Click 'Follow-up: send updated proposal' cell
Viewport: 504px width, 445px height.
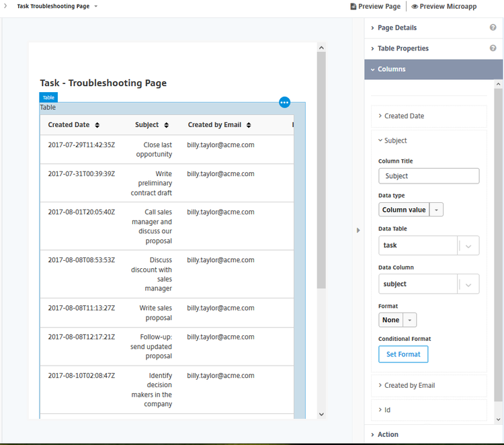(x=151, y=347)
